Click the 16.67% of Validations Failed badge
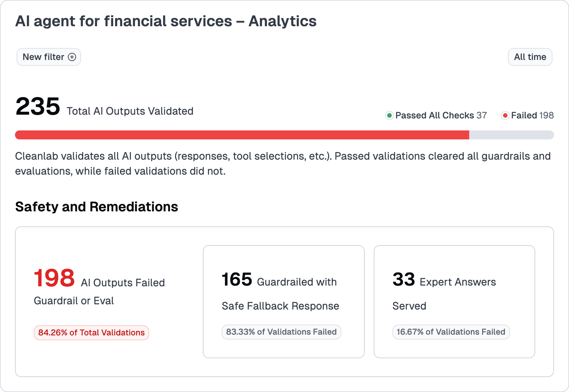The height and width of the screenshot is (392, 569). (451, 332)
